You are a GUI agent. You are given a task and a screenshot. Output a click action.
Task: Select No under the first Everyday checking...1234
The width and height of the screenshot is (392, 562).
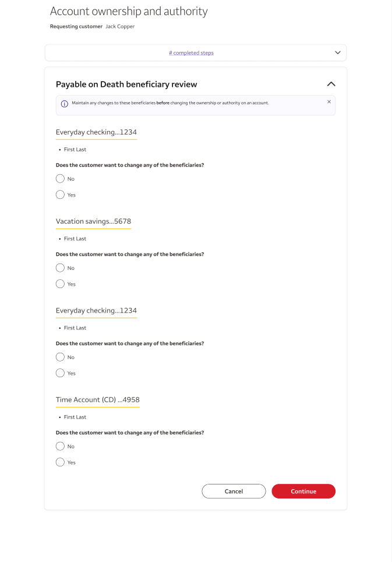(60, 179)
